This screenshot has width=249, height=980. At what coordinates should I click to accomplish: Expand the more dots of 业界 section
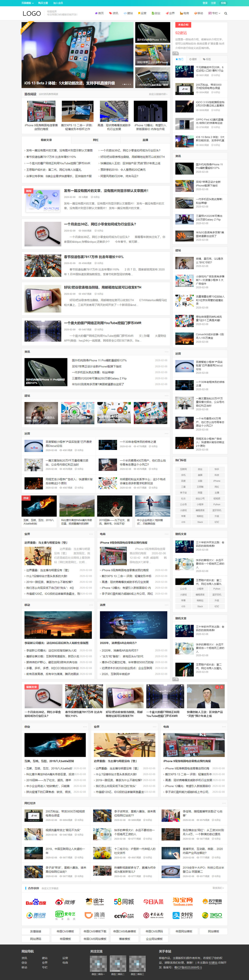tap(91, 534)
